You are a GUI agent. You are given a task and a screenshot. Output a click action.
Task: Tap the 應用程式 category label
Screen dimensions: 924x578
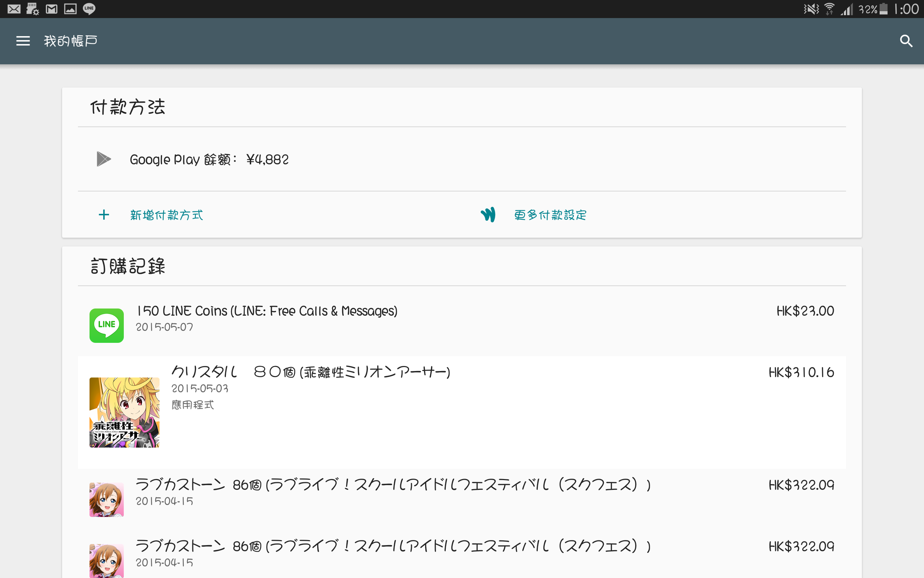[x=192, y=405]
